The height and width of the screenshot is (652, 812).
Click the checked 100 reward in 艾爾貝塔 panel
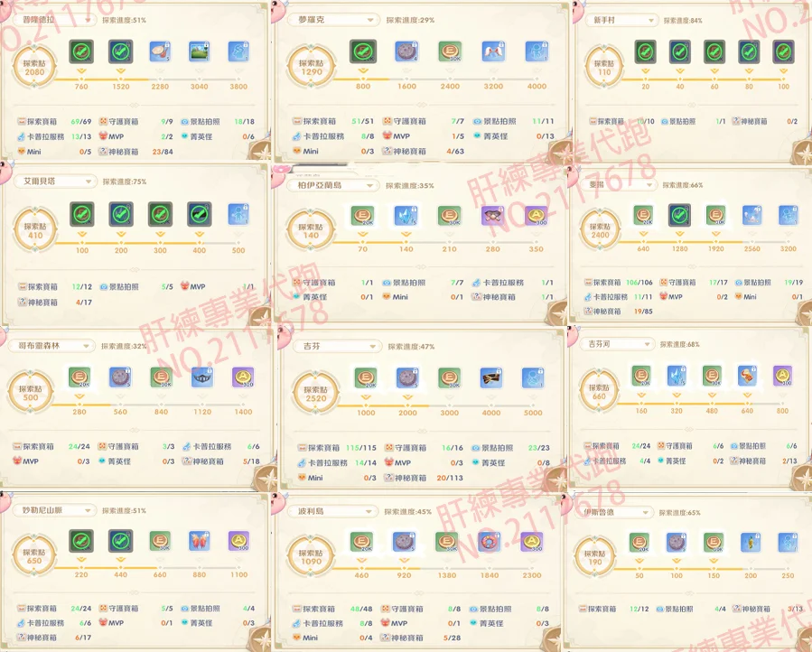pos(82,215)
